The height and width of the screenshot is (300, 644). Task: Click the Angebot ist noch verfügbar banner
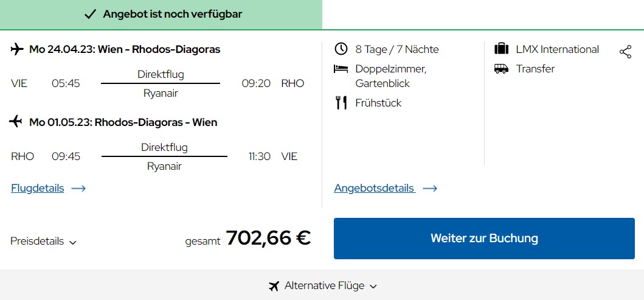[161, 15]
